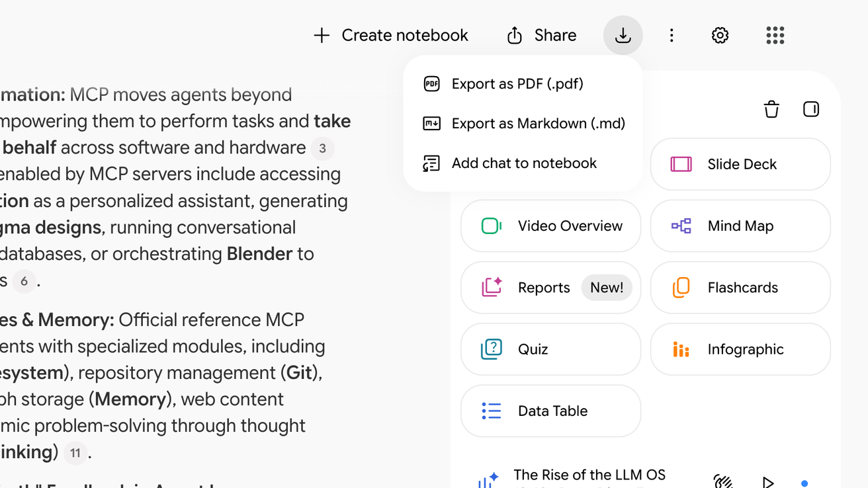This screenshot has width=868, height=488.
Task: Choose Add chat to notebook
Action: [523, 163]
